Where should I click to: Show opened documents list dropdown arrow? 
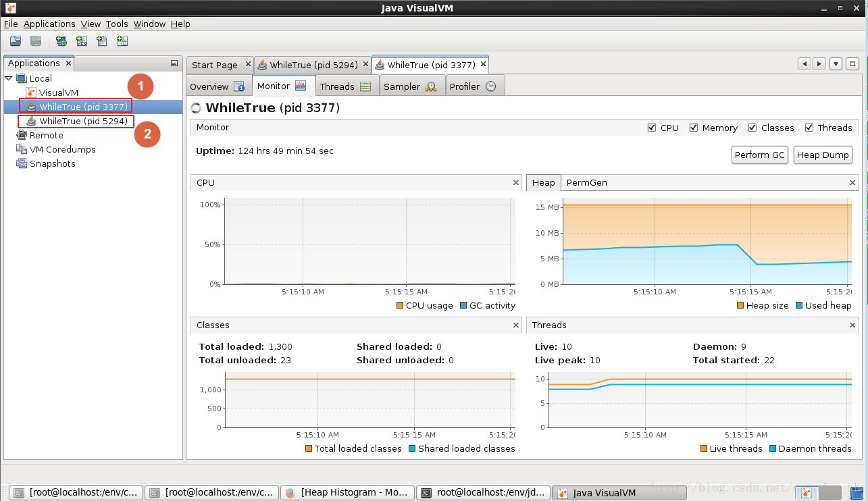point(836,64)
